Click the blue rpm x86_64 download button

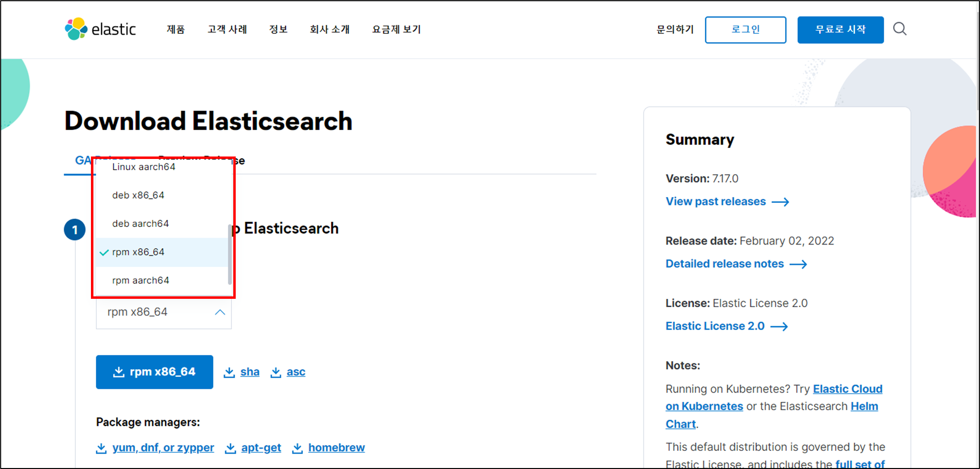155,372
